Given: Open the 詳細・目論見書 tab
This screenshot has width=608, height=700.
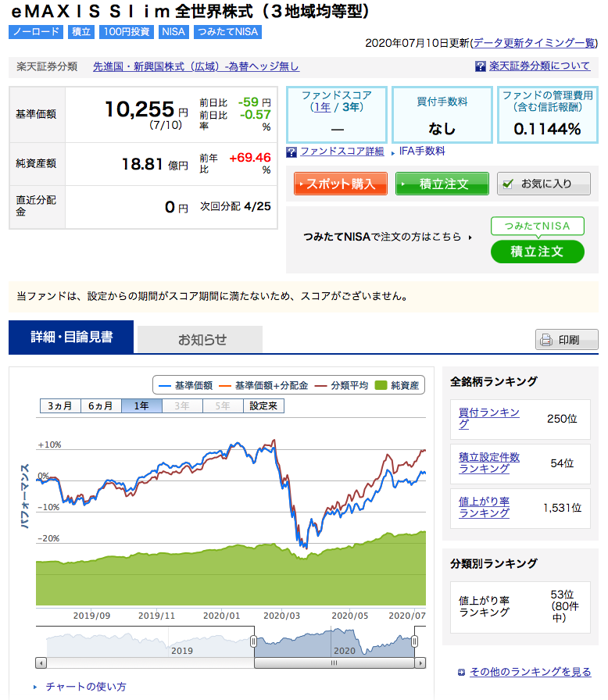Looking at the screenshot, I should (71, 337).
